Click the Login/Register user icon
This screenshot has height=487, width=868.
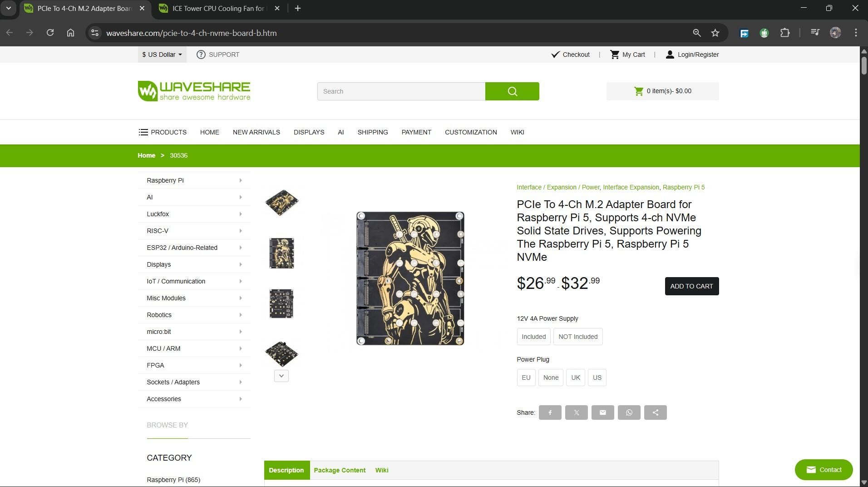pyautogui.click(x=670, y=55)
